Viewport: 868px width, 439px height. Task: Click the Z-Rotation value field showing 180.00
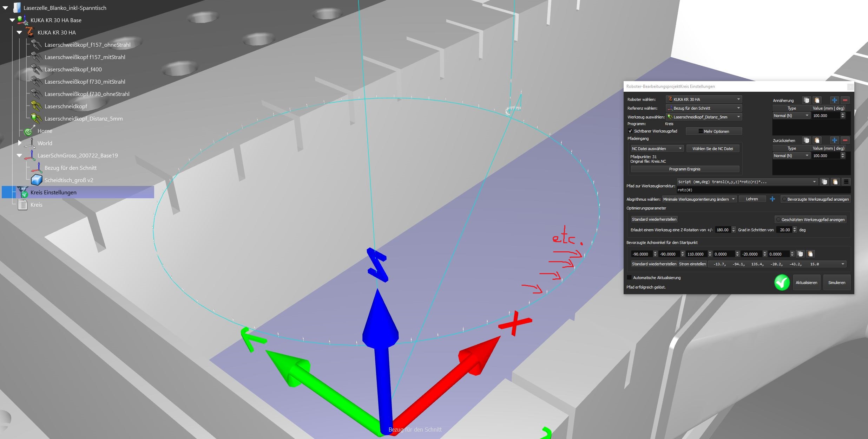[722, 230]
